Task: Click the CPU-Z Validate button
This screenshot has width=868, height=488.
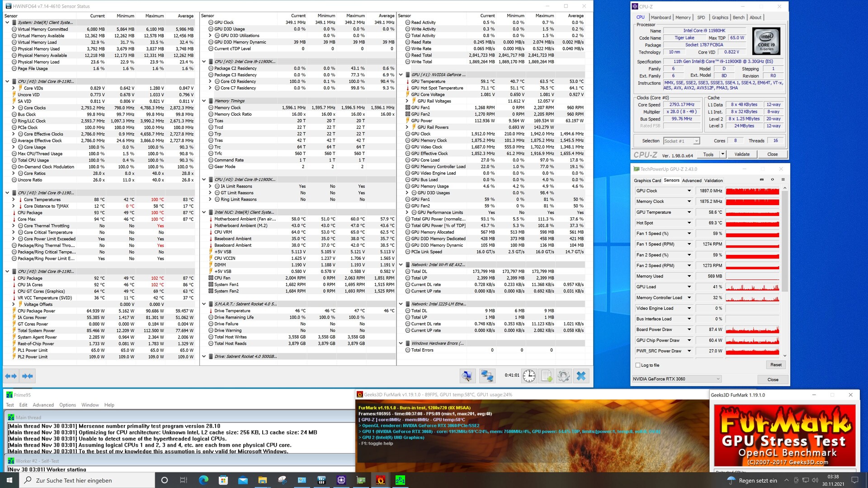Action: point(742,154)
